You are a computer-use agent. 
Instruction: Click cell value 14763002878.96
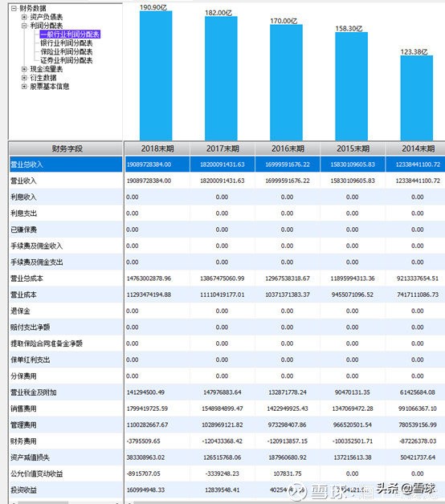pos(149,278)
